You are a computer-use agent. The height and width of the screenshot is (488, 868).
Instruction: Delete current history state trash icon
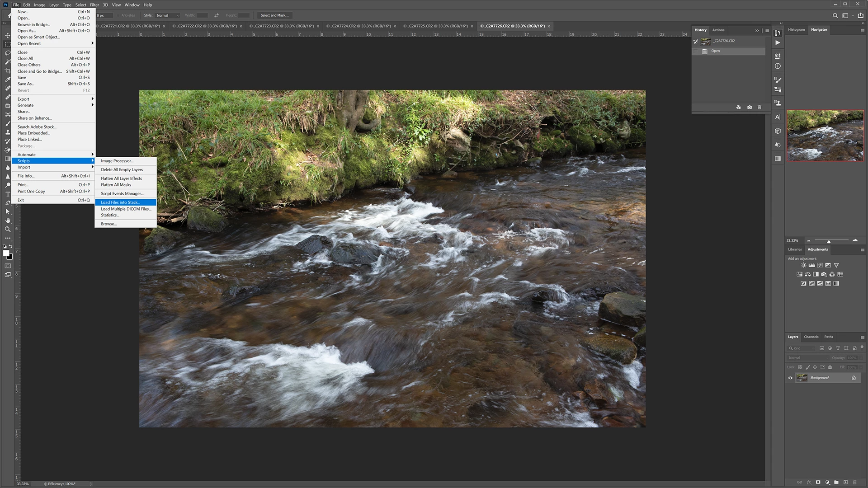pos(759,107)
